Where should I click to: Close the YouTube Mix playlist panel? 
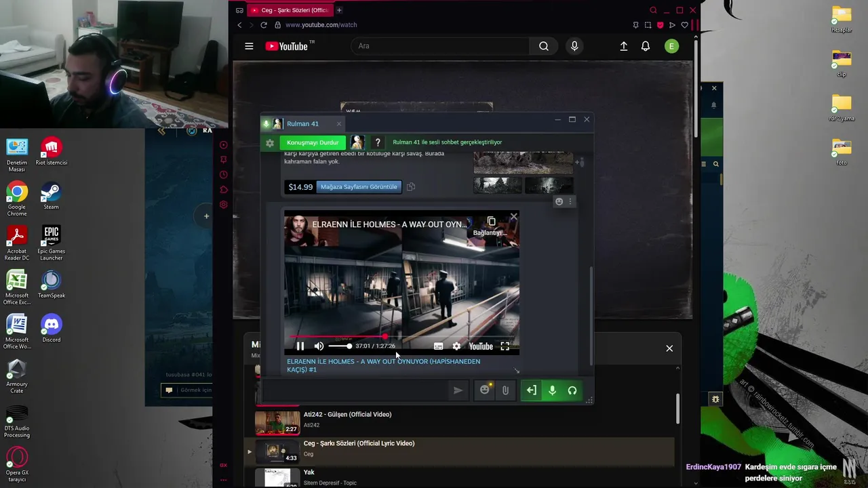coord(669,348)
